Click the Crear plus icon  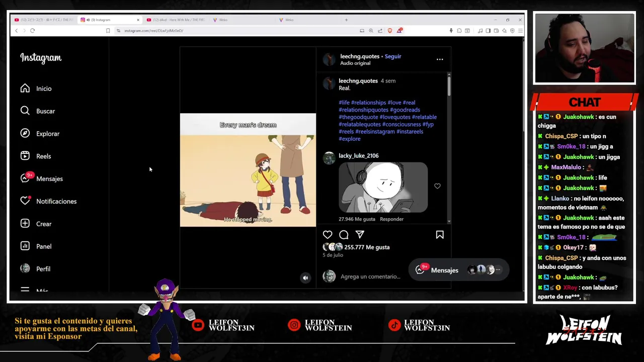[x=25, y=224]
